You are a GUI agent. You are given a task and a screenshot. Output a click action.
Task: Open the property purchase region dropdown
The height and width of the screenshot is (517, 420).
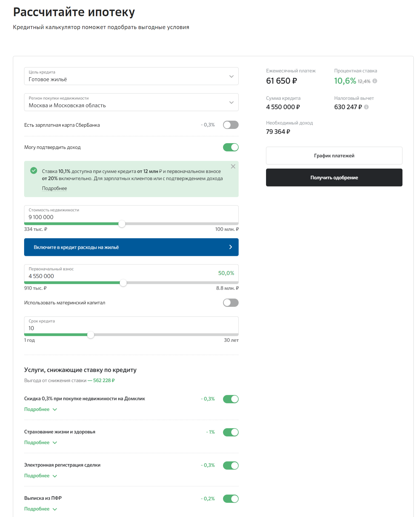[131, 102]
